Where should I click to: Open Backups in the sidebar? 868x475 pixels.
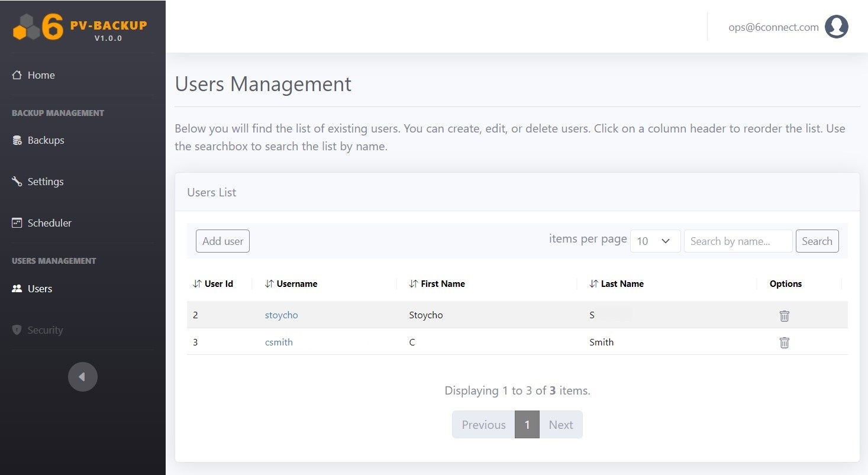(46, 140)
